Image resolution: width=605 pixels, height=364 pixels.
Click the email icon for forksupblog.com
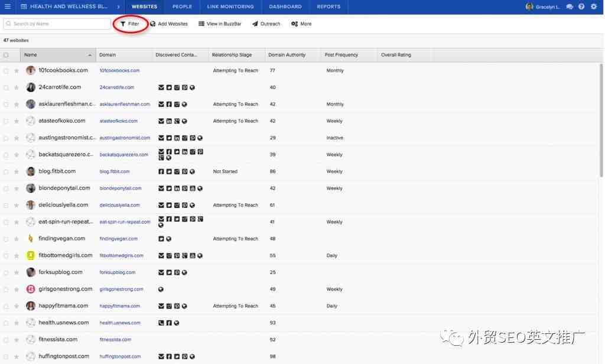click(161, 272)
